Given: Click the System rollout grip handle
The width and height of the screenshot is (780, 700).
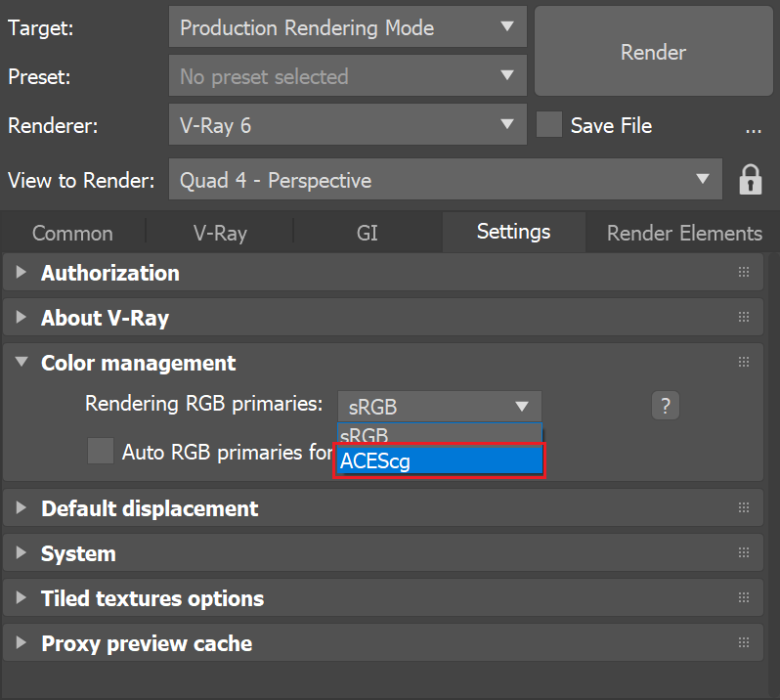Looking at the screenshot, I should pyautogui.click(x=744, y=552).
